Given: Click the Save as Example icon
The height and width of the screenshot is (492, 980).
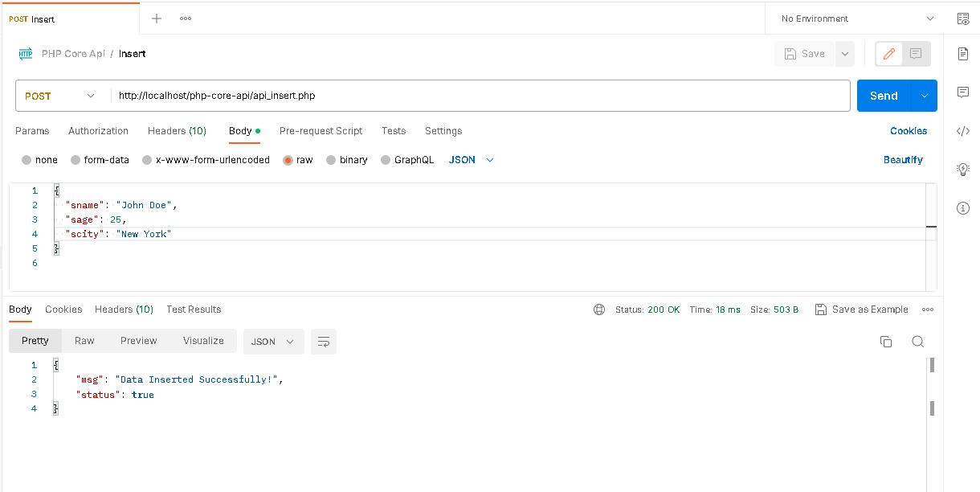Looking at the screenshot, I should 821,310.
